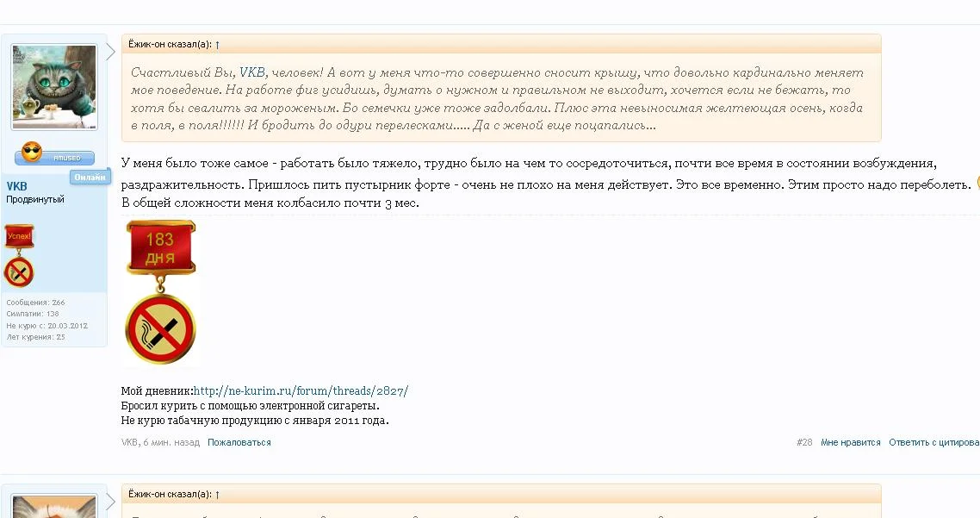Open post permalink #28
The width and height of the screenshot is (980, 518).
click(x=804, y=442)
